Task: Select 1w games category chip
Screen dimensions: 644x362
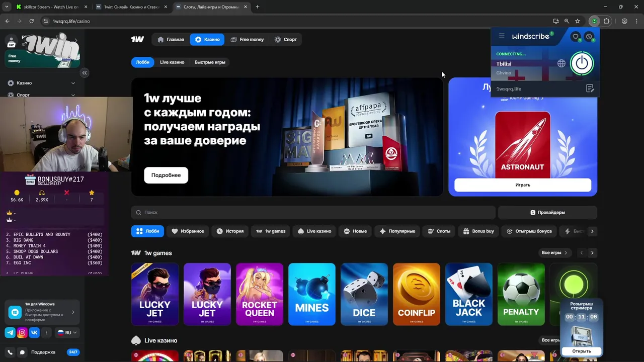Action: (x=271, y=231)
